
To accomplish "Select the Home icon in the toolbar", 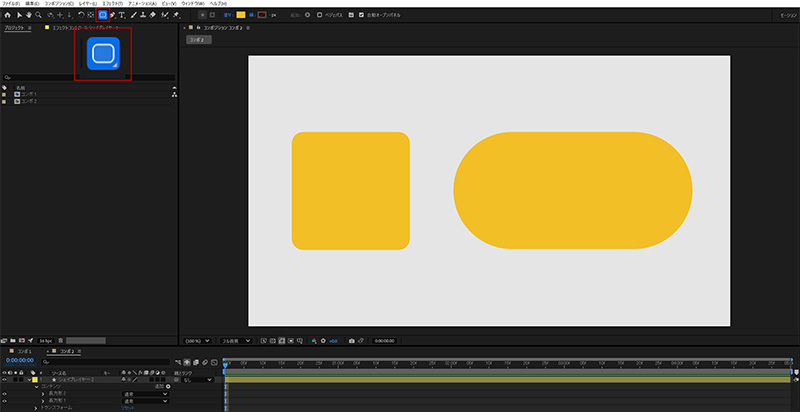I will click(x=6, y=16).
